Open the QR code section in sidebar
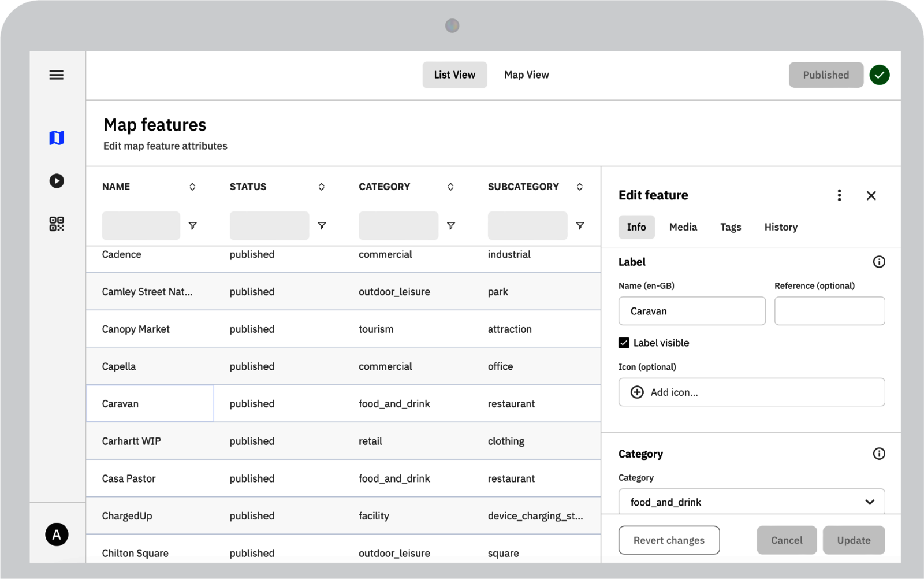This screenshot has width=924, height=579. click(57, 224)
